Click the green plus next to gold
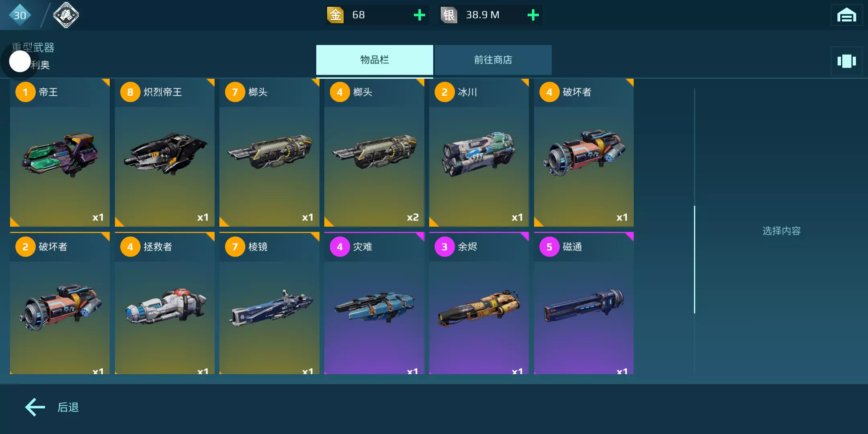868x434 pixels. coord(419,15)
